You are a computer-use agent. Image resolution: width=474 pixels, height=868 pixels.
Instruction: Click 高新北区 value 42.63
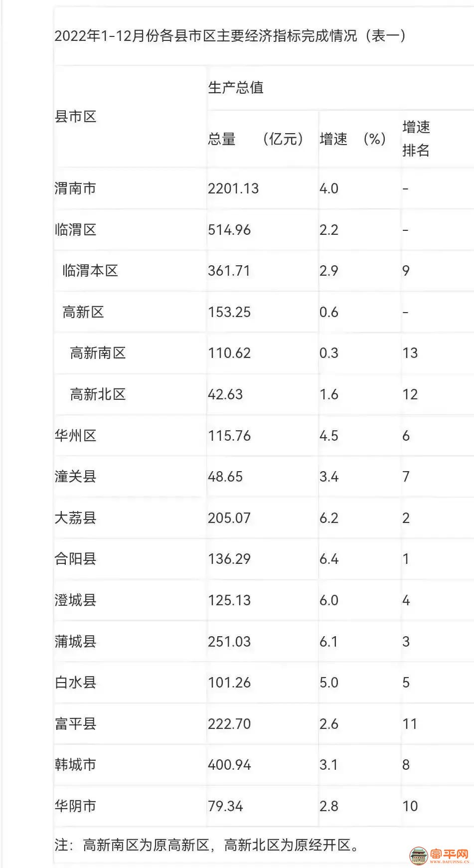tap(225, 394)
